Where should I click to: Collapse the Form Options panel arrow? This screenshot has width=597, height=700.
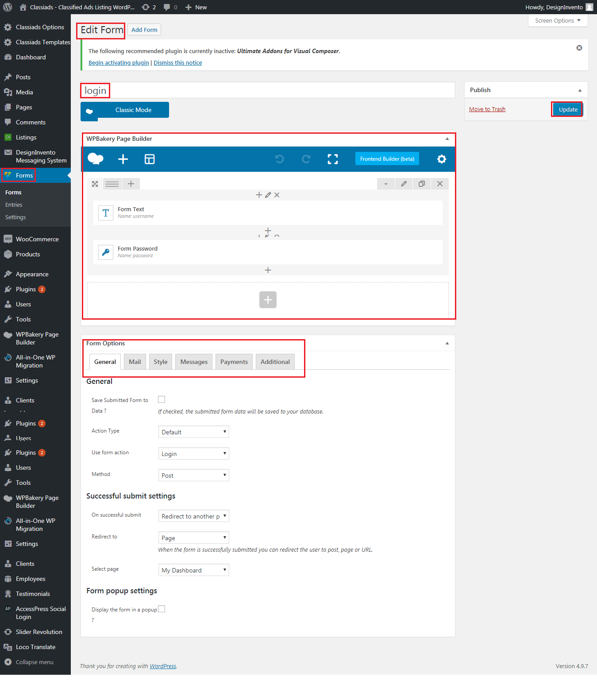(x=447, y=343)
